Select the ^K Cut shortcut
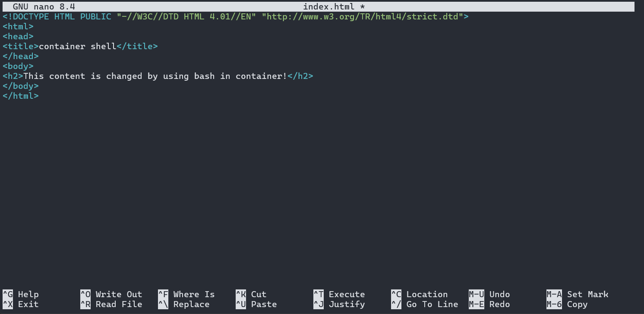The image size is (644, 314). tap(251, 294)
